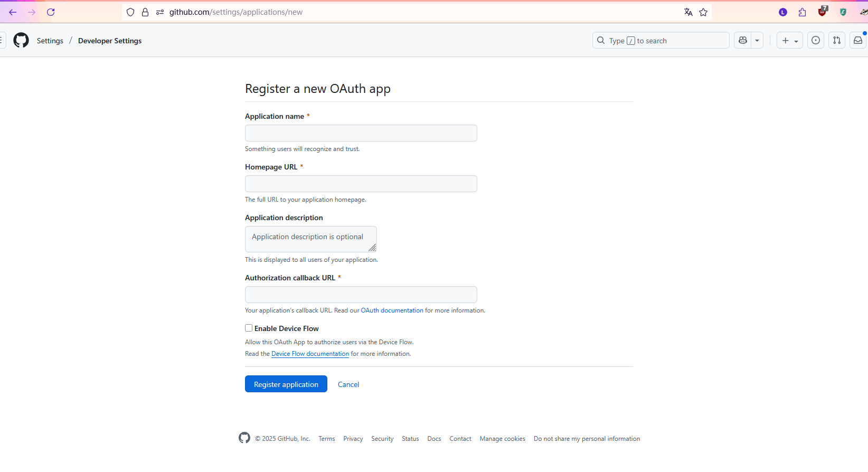The image size is (868, 472).
Task: Click the Authorization callback URL field
Action: coord(361,295)
